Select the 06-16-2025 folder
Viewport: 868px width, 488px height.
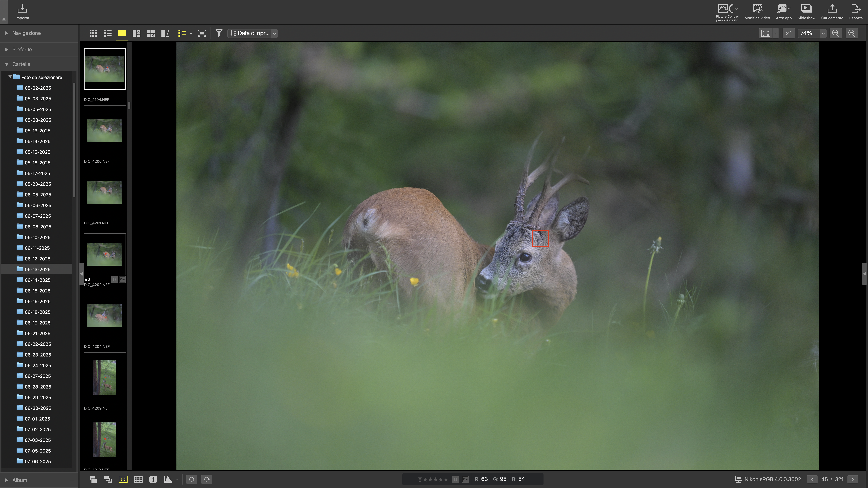(37, 301)
